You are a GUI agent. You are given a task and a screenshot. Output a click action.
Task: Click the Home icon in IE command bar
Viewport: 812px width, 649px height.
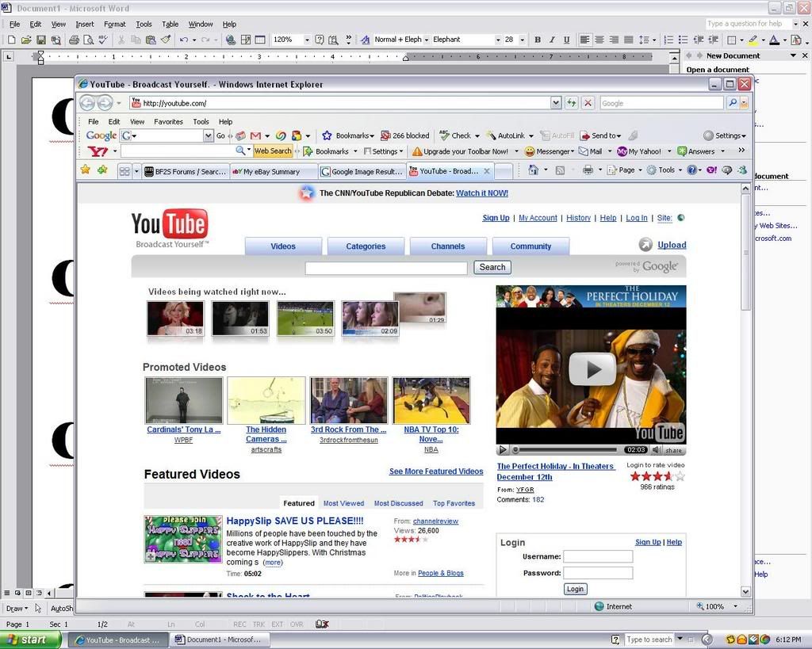coord(533,170)
